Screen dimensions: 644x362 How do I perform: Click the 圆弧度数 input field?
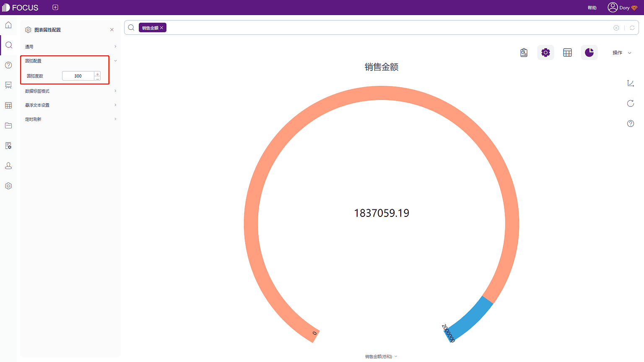[x=78, y=76]
